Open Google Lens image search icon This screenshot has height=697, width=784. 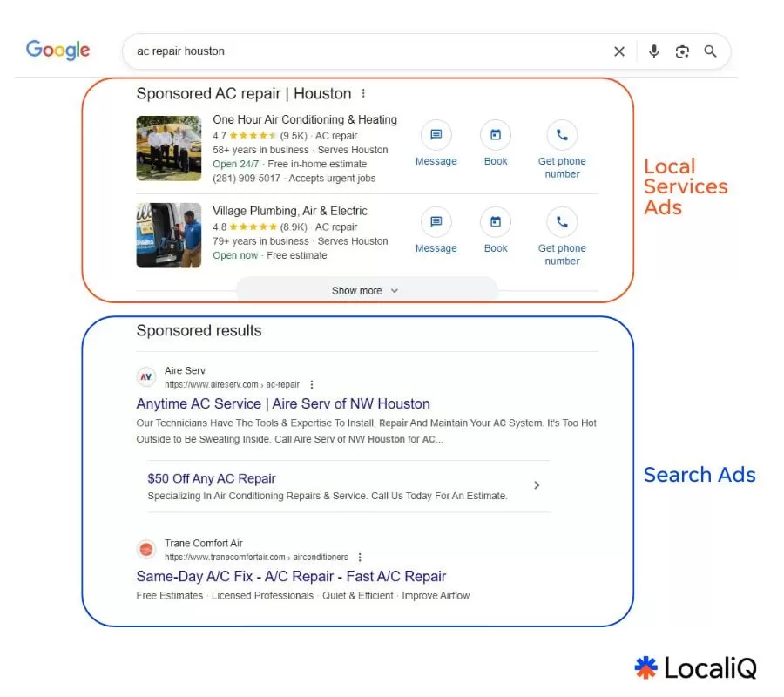pos(682,51)
